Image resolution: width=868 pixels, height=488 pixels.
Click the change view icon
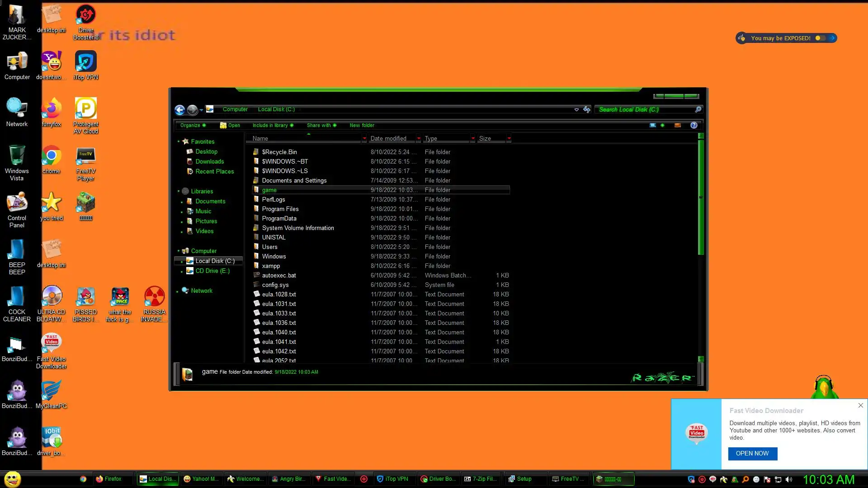coord(652,125)
